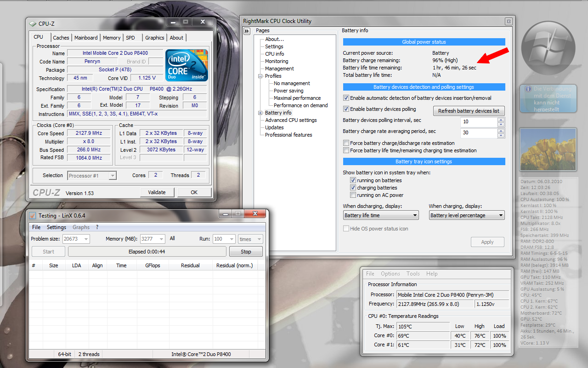Click the tulip slideshow gadget picture
Screen dimensions: 588x368
[x=548, y=149]
